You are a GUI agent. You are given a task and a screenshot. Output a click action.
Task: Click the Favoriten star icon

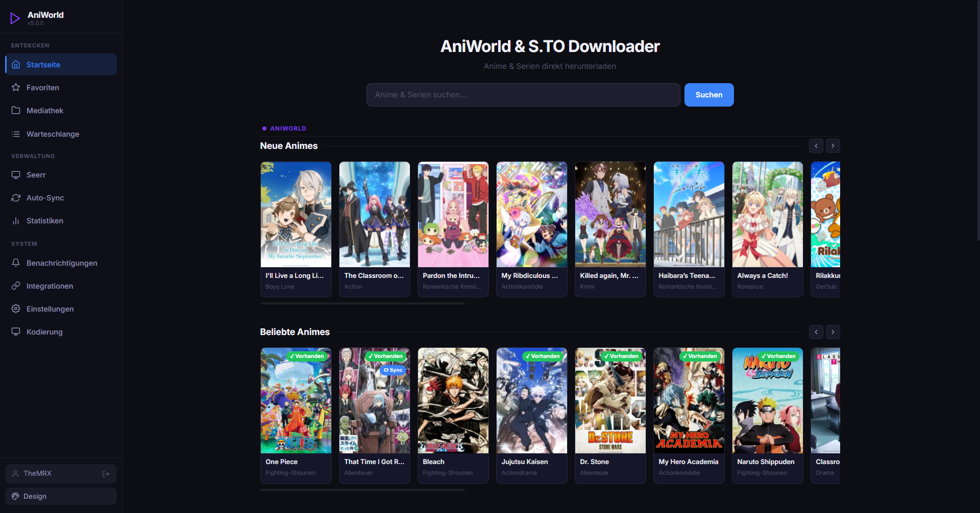[x=16, y=88]
